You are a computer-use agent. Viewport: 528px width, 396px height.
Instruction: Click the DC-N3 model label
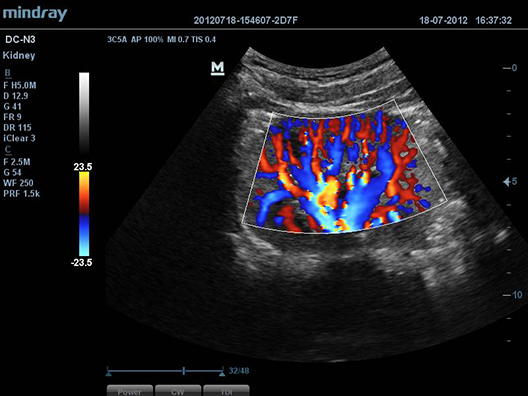tap(20, 40)
